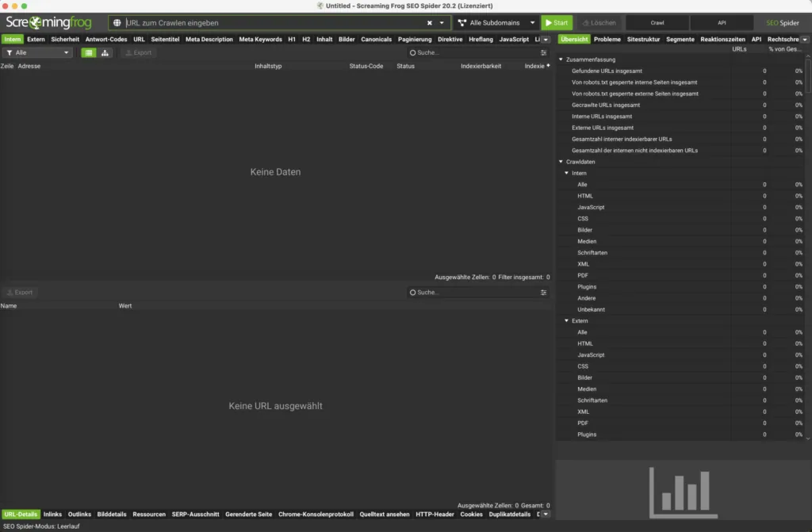The height and width of the screenshot is (532, 812).
Task: Show more right panel tabs arrow
Action: (x=804, y=40)
